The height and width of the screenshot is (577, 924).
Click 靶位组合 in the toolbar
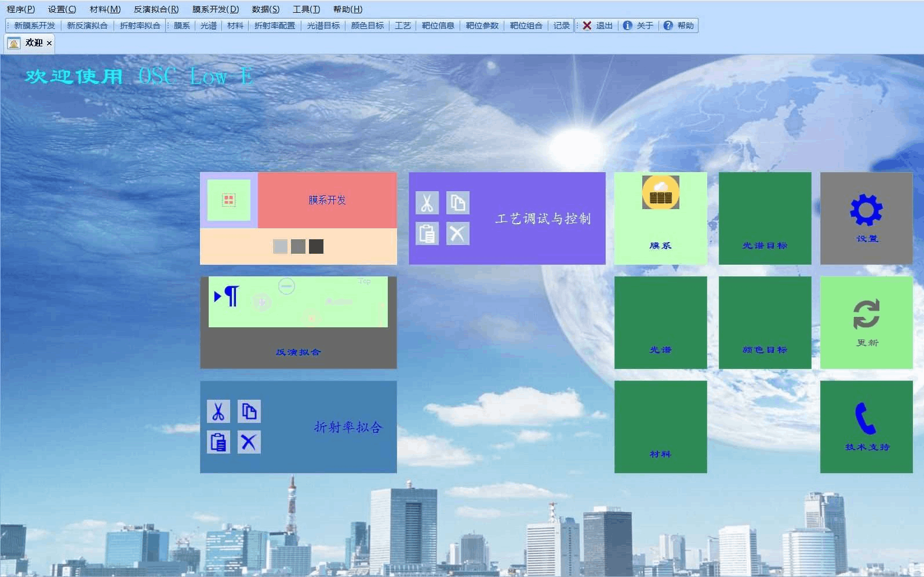(526, 25)
